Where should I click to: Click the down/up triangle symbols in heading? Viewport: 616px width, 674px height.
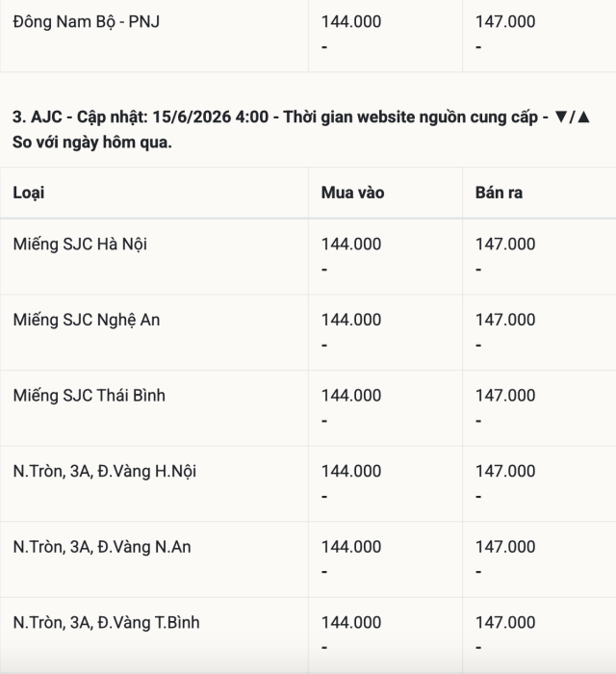click(572, 117)
